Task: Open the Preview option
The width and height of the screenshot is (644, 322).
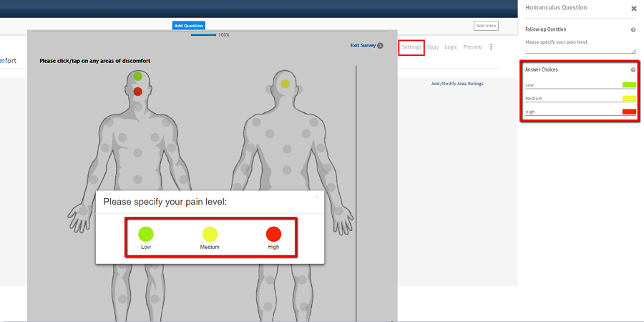Action: (472, 47)
